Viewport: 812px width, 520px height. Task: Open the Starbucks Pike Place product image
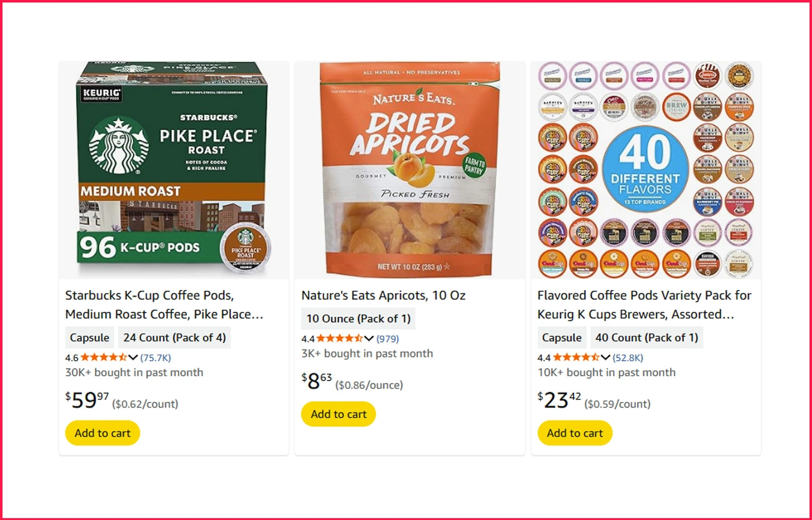[174, 169]
